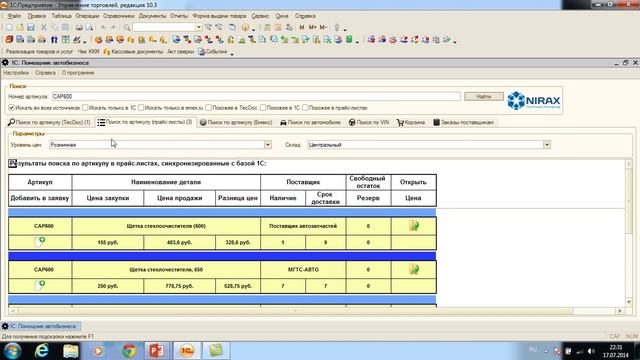Click the Найти button

(484, 96)
